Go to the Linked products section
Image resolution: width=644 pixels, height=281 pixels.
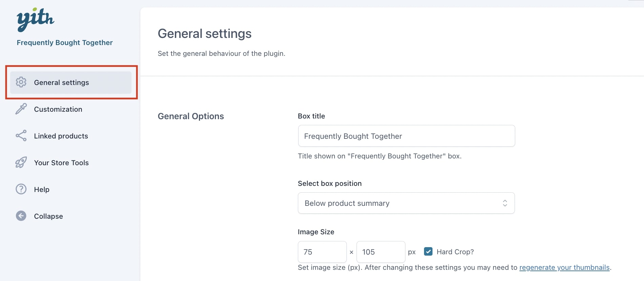[61, 136]
